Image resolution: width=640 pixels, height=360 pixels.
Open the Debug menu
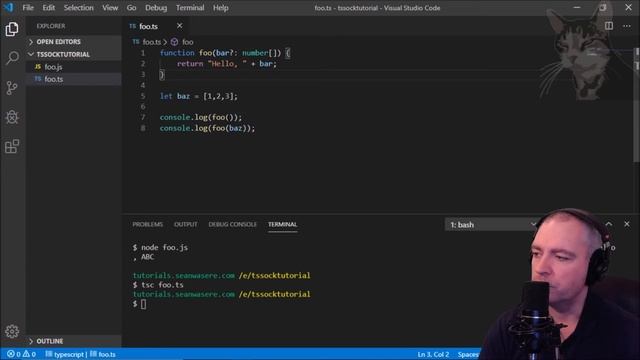156,8
